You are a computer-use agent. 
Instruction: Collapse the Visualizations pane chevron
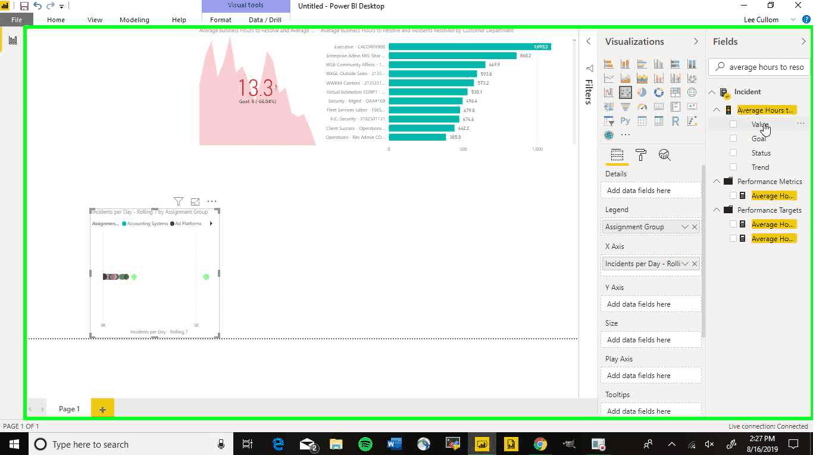[696, 42]
